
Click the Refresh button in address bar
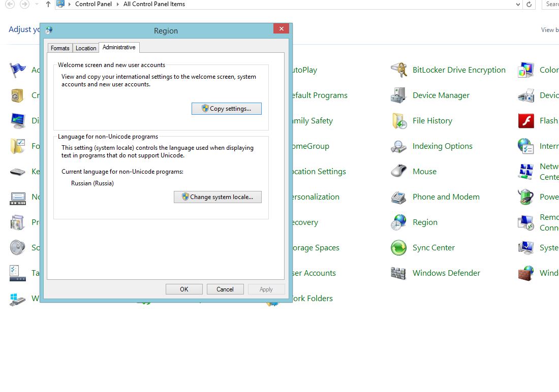pyautogui.click(x=529, y=4)
